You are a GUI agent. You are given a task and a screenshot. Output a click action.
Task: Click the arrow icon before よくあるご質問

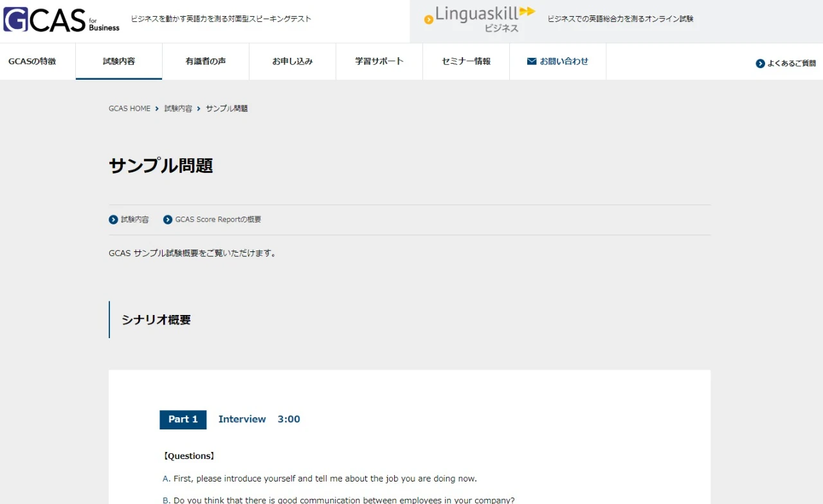click(759, 63)
